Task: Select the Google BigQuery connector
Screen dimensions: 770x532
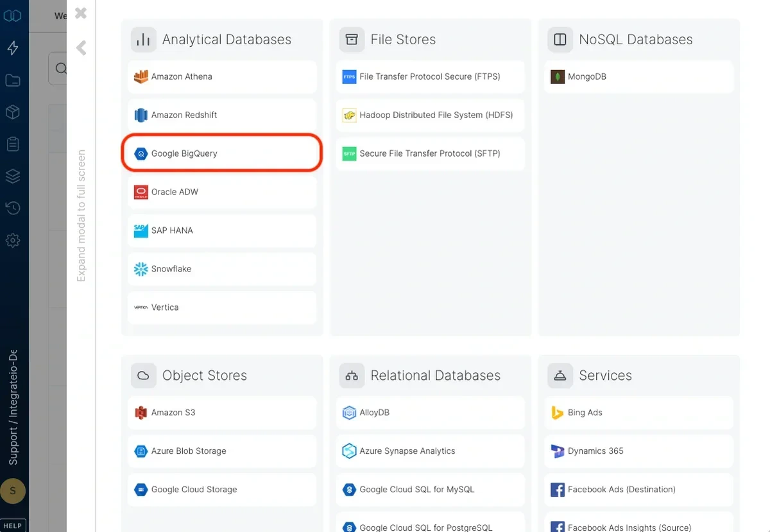Action: pos(221,153)
